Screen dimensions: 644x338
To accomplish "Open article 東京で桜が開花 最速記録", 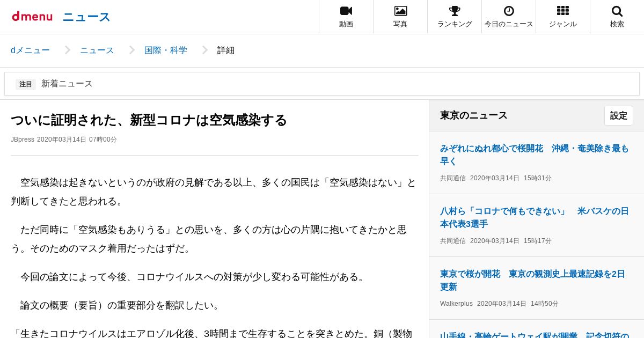I will [533, 280].
